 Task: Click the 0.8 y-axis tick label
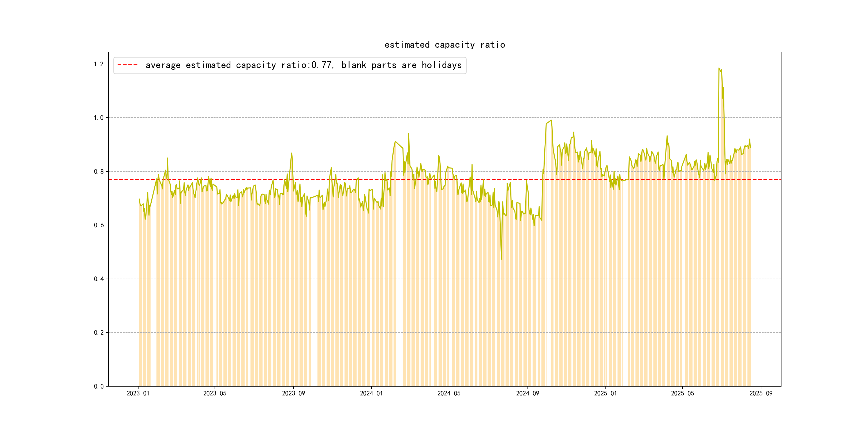98,171
